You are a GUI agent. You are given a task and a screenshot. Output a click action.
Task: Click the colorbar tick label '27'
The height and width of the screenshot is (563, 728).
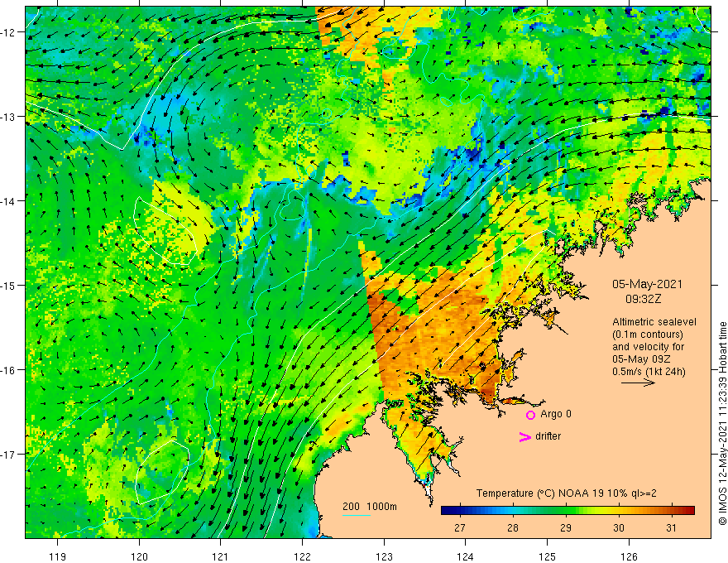tap(460, 528)
